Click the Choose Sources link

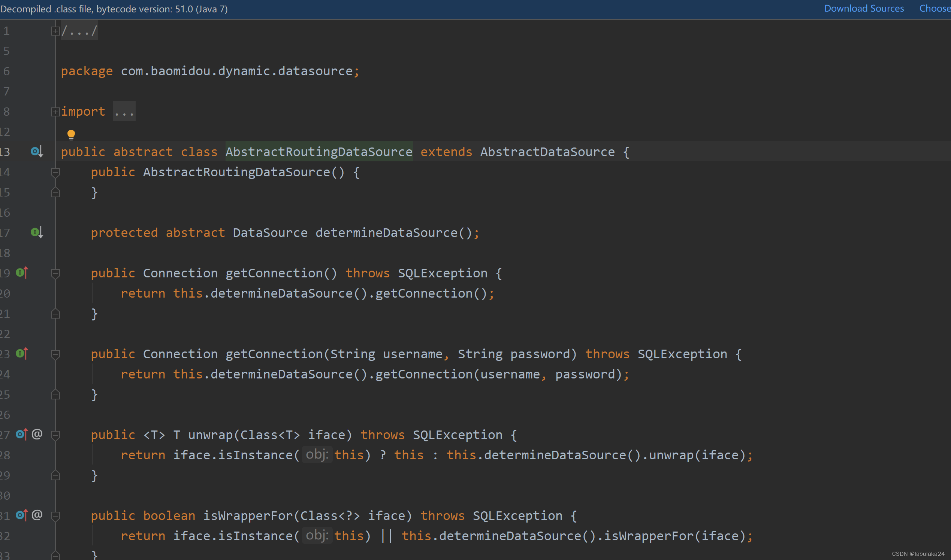[935, 8]
